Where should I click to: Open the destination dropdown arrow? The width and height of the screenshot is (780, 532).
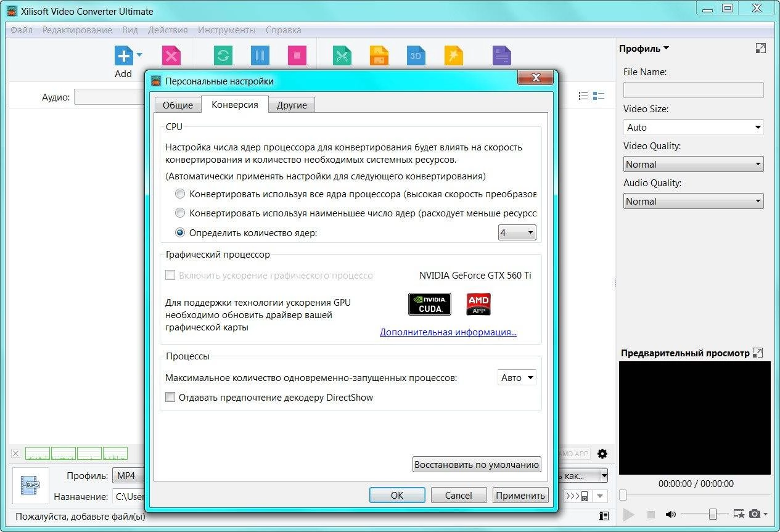point(601,496)
